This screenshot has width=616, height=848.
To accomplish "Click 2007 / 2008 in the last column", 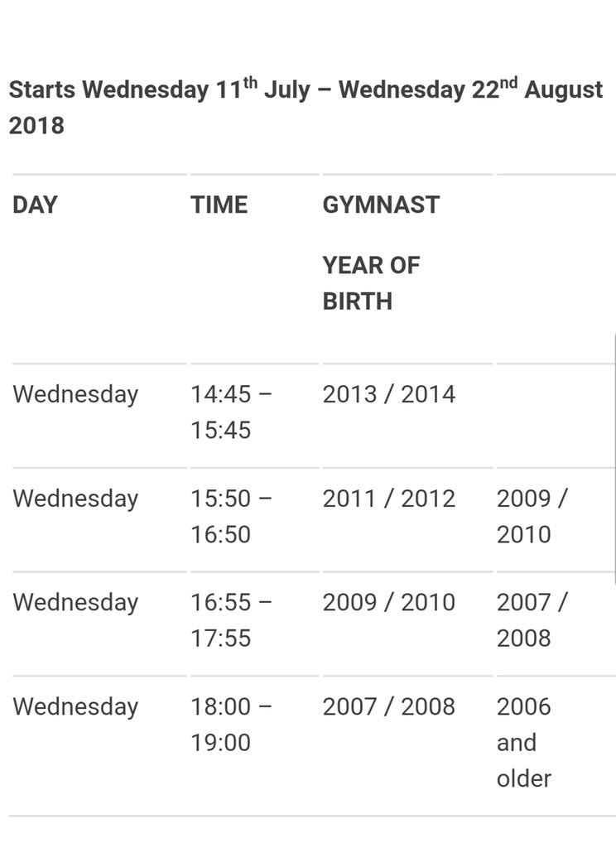I will pyautogui.click(x=532, y=620).
